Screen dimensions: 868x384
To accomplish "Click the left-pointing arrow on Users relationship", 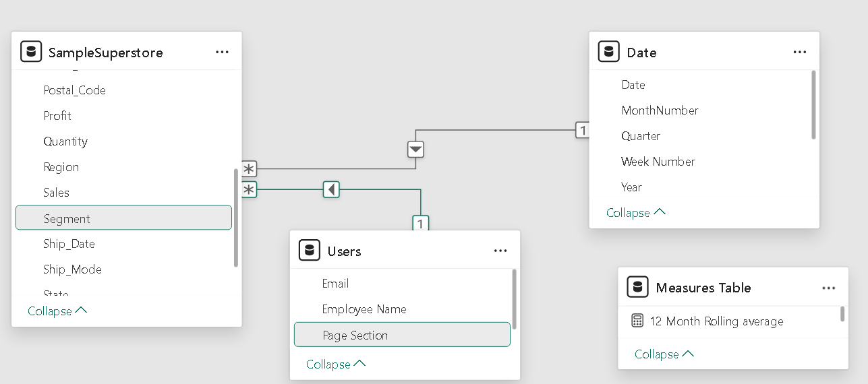I will point(330,190).
